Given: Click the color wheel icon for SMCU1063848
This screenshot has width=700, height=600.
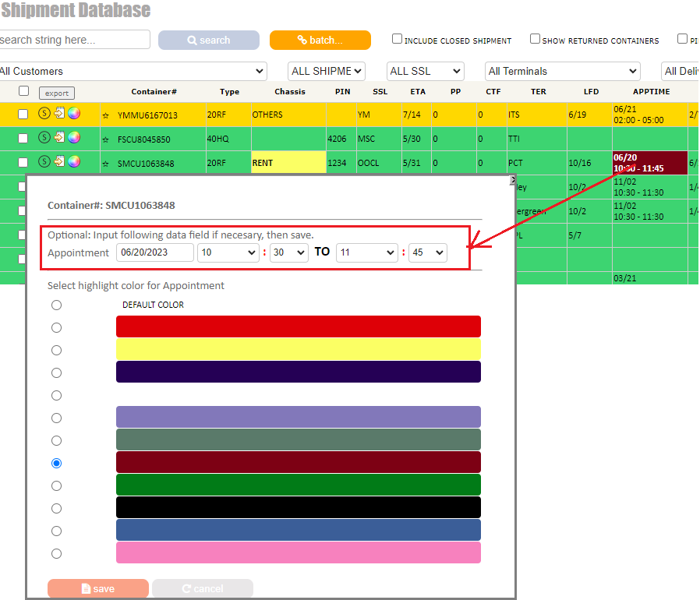Looking at the screenshot, I should click(74, 161).
